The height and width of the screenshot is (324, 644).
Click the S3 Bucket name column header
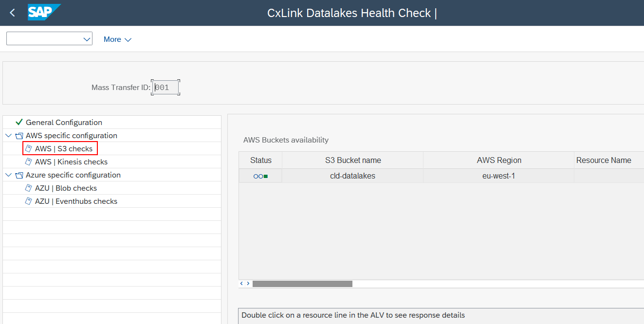point(353,160)
